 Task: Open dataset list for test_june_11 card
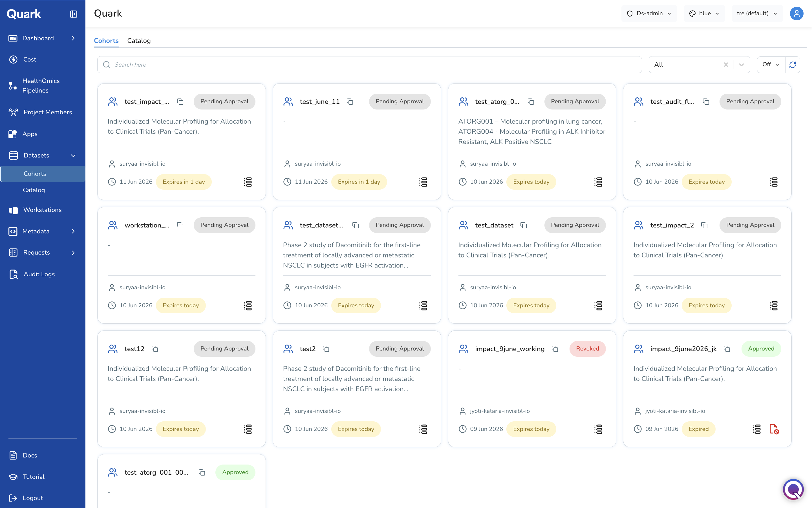click(423, 182)
